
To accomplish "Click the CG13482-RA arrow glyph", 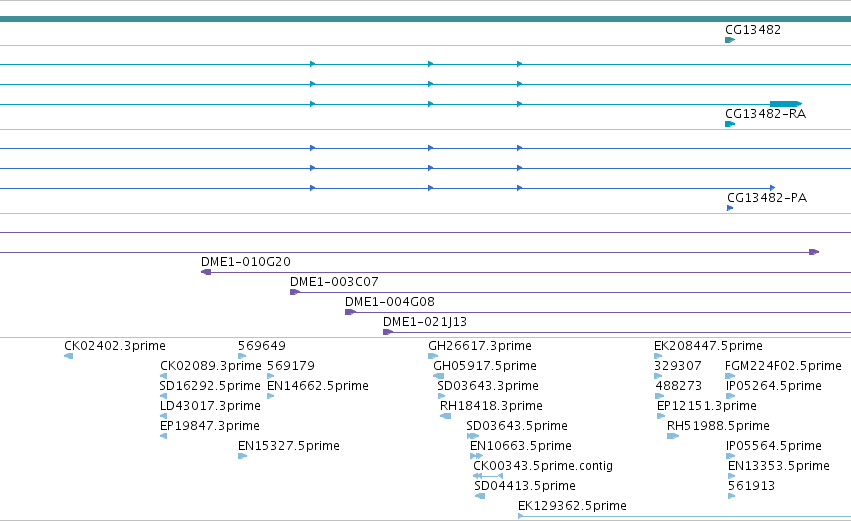I will [x=730, y=124].
